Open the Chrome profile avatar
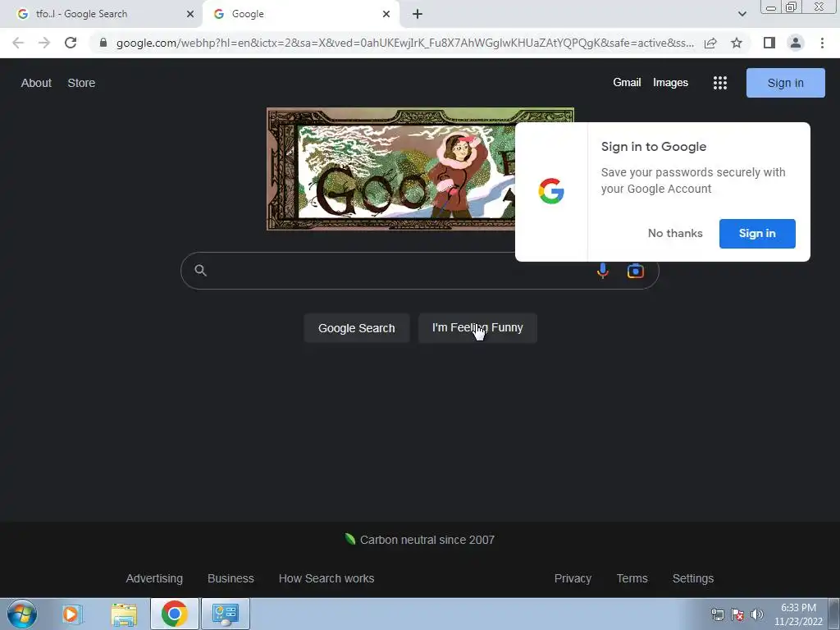Viewport: 840px width, 630px height. click(x=796, y=43)
